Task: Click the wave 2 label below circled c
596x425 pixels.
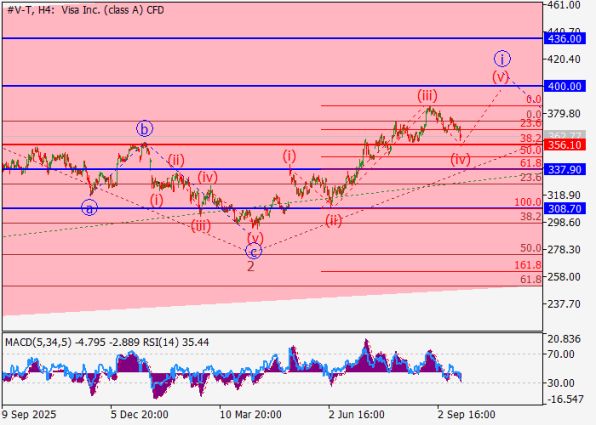Action: coord(251,267)
